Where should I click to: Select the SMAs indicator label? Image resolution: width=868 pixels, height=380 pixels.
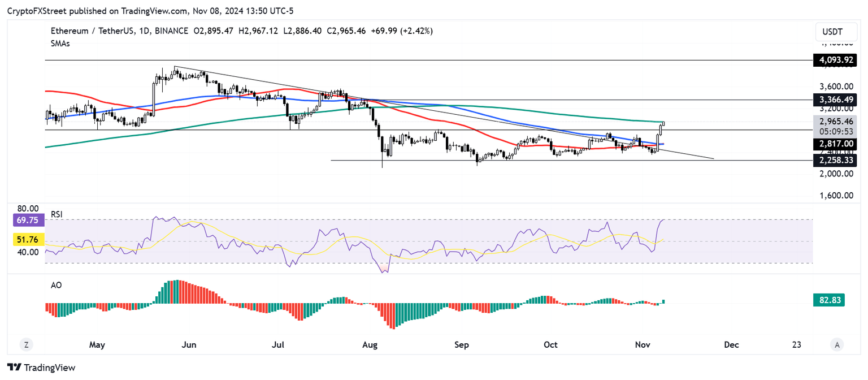coord(60,43)
